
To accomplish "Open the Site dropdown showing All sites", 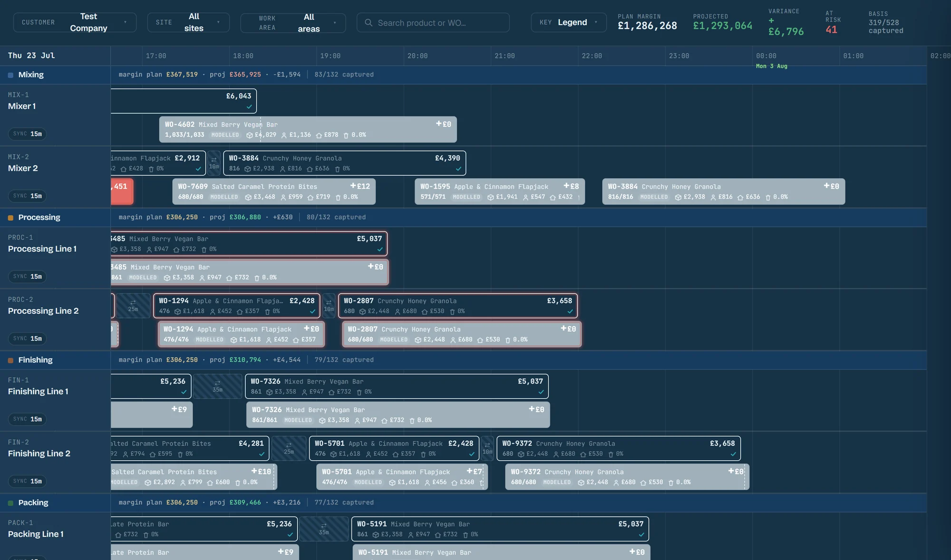I will coord(188,22).
